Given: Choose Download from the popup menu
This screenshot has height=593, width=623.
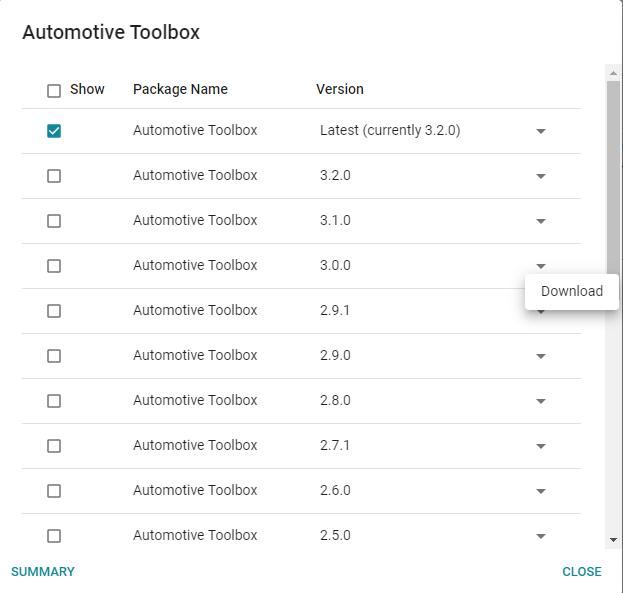Looking at the screenshot, I should 572,292.
